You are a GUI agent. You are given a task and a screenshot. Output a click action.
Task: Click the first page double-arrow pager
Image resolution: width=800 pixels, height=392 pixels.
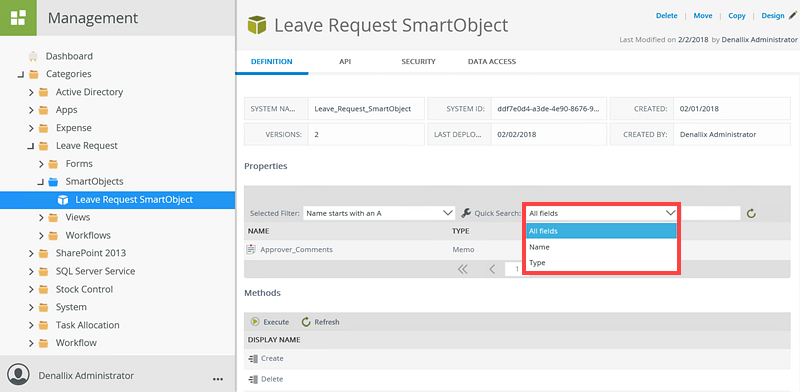click(463, 270)
